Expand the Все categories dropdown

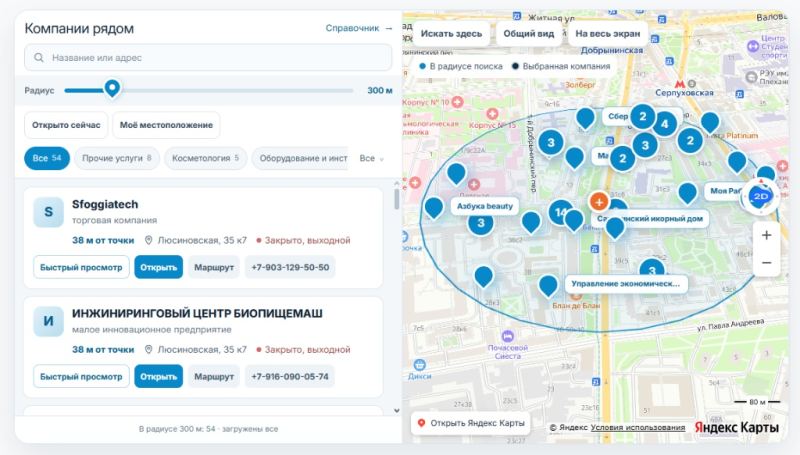tap(371, 158)
